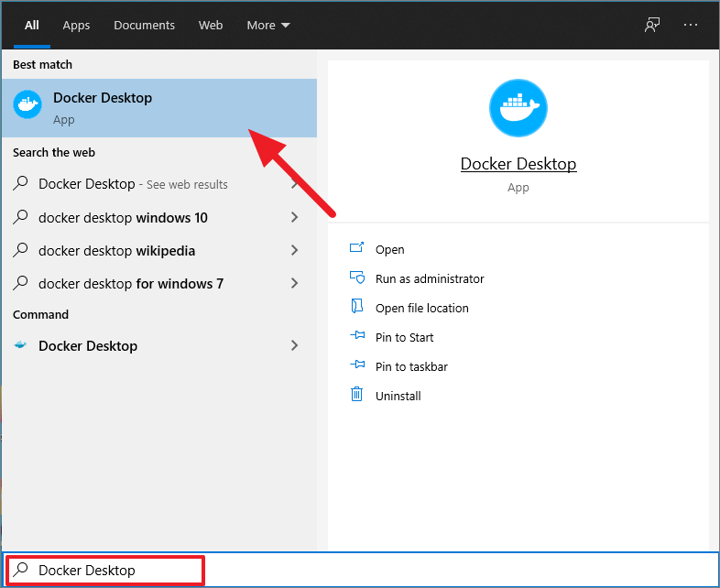The image size is (720, 588).
Task: Choose Pin to taskbar
Action: point(411,367)
